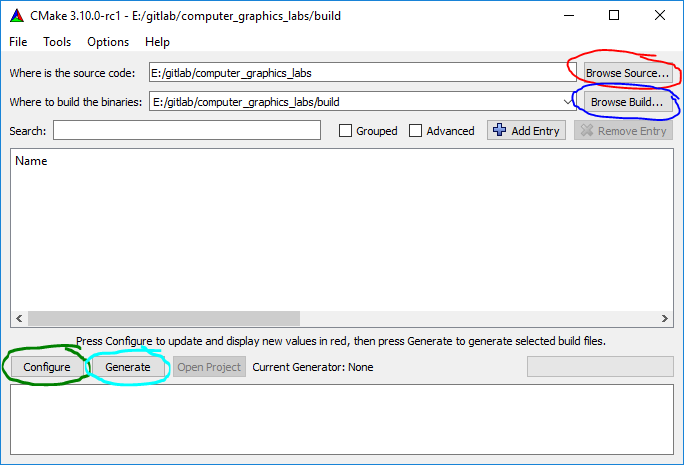Click the Browse Build button

627,102
